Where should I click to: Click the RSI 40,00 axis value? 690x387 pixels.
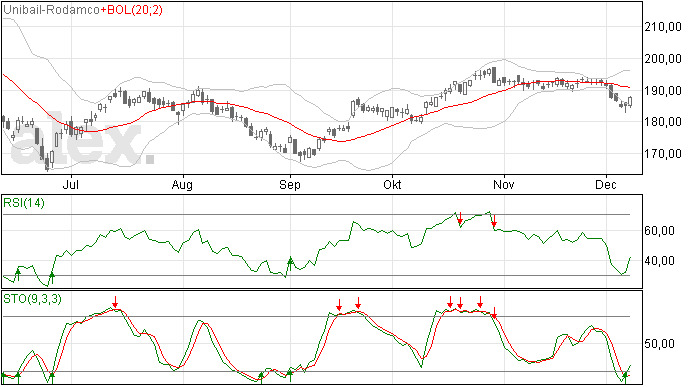pyautogui.click(x=659, y=261)
